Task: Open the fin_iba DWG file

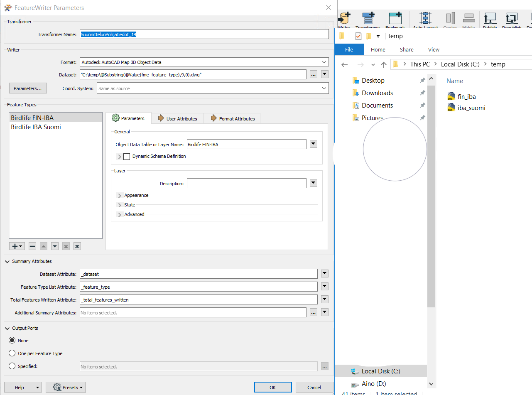Action: [462, 97]
